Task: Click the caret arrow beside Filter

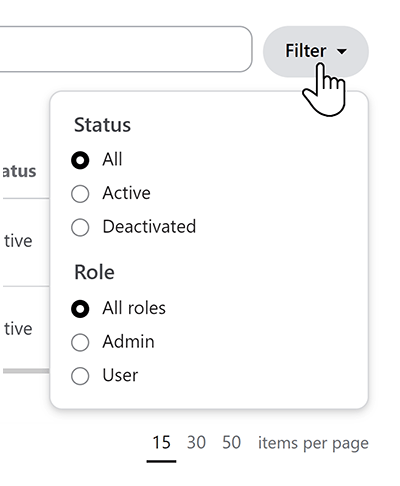Action: pos(342,52)
